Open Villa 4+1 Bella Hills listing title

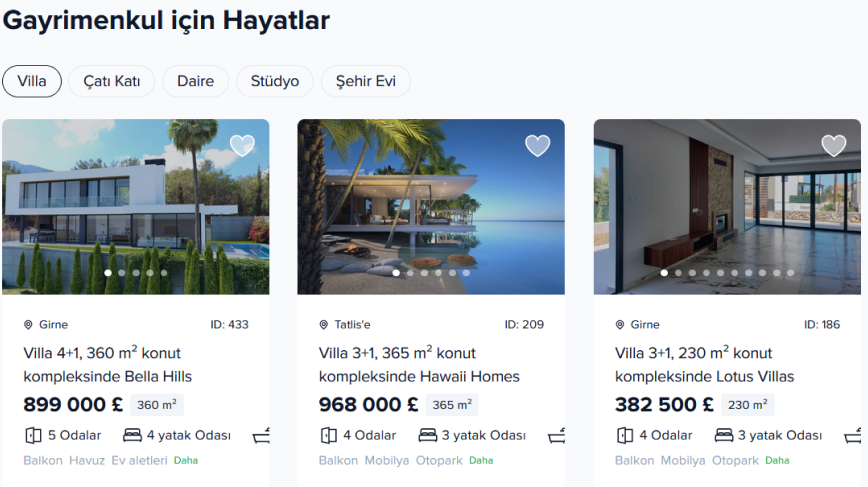pyautogui.click(x=107, y=365)
